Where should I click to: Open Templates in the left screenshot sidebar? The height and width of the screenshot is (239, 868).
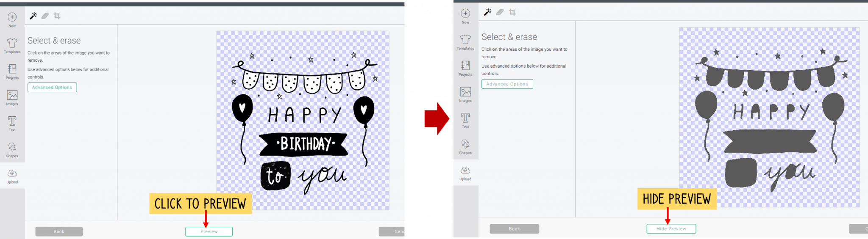click(12, 45)
